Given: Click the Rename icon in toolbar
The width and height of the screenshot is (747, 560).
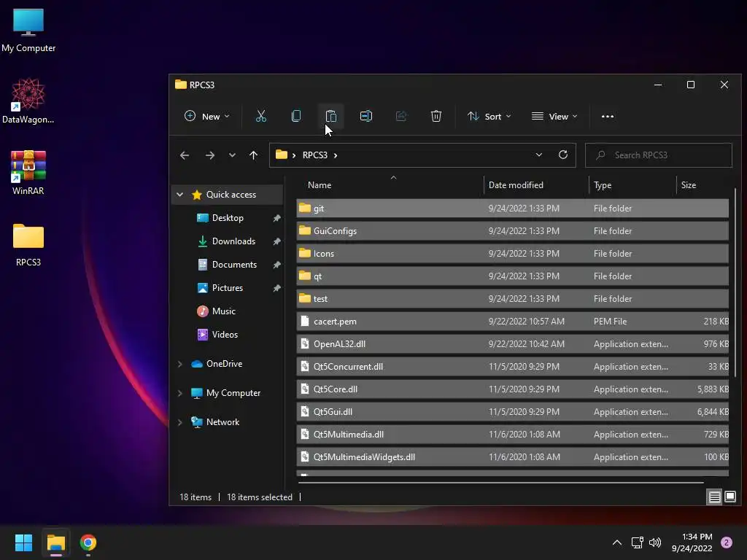Looking at the screenshot, I should [366, 116].
